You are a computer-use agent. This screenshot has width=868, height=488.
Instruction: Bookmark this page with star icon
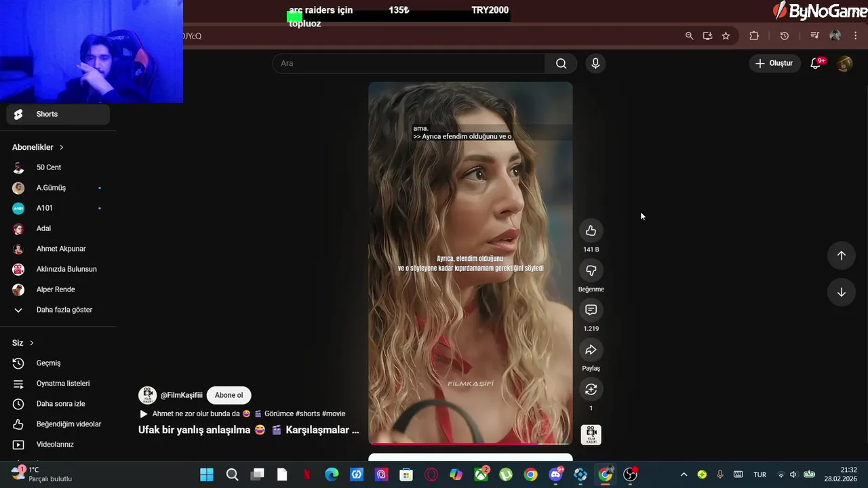(726, 36)
